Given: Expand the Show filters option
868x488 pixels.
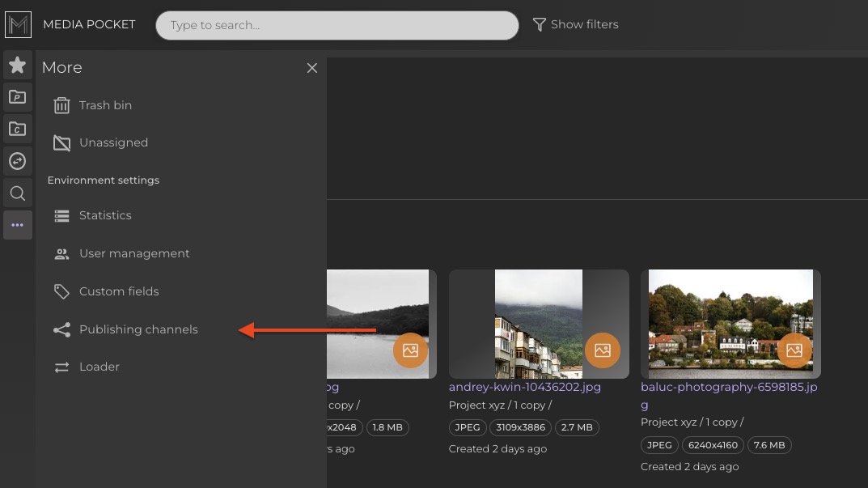Looking at the screenshot, I should click(575, 25).
